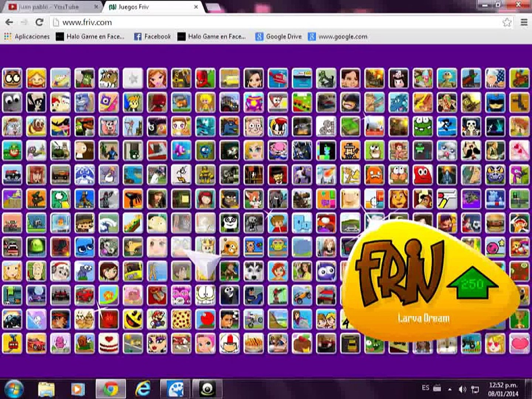
Task: Open the Aplicaciones bookmark
Action: point(27,36)
